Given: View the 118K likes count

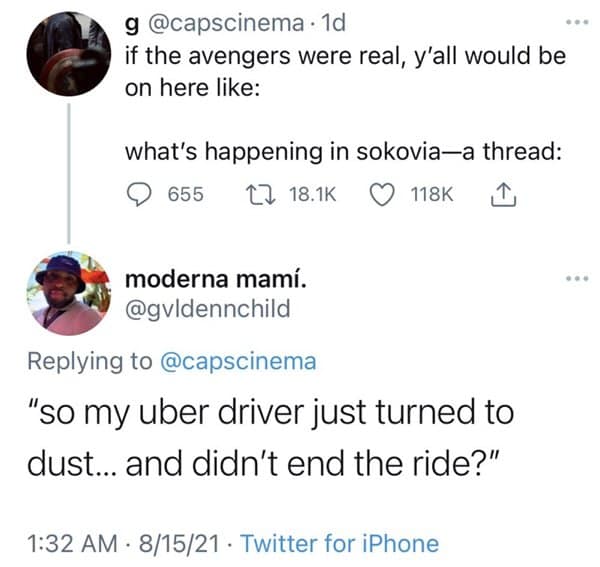Looking at the screenshot, I should pyautogui.click(x=432, y=196).
